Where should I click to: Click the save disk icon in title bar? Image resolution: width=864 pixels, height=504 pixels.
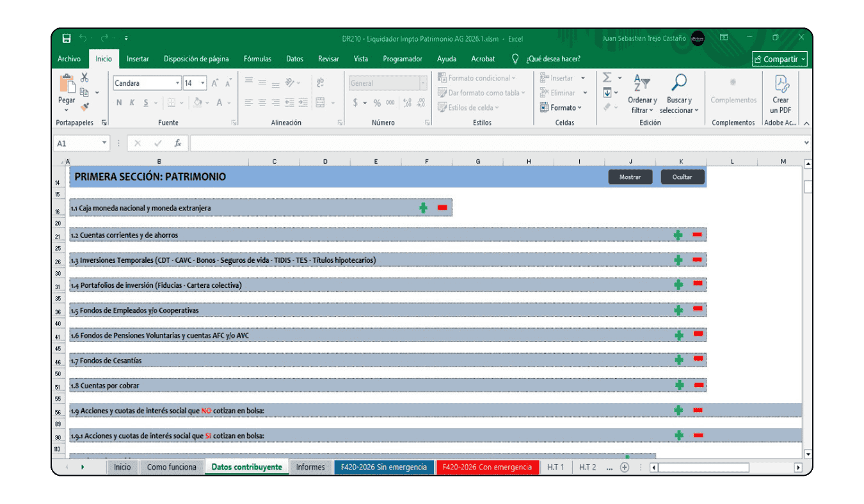(x=67, y=38)
